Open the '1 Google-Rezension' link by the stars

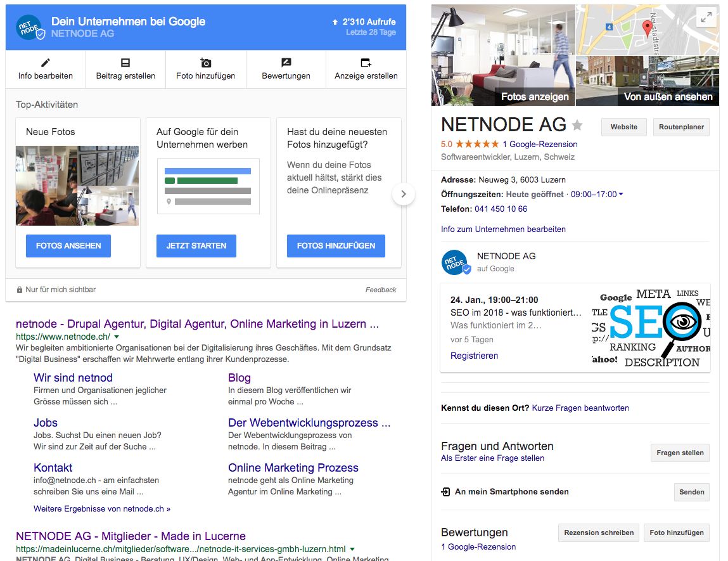pos(540,145)
